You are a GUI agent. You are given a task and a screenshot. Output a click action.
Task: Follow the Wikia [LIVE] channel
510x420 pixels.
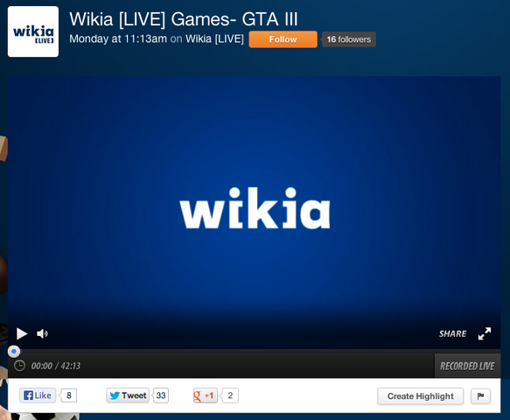pos(283,39)
